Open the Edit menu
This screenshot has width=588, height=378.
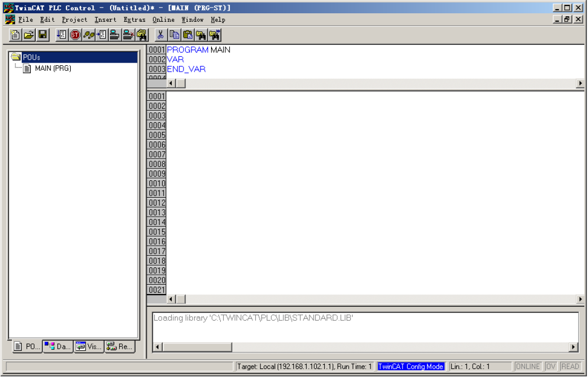pos(47,20)
